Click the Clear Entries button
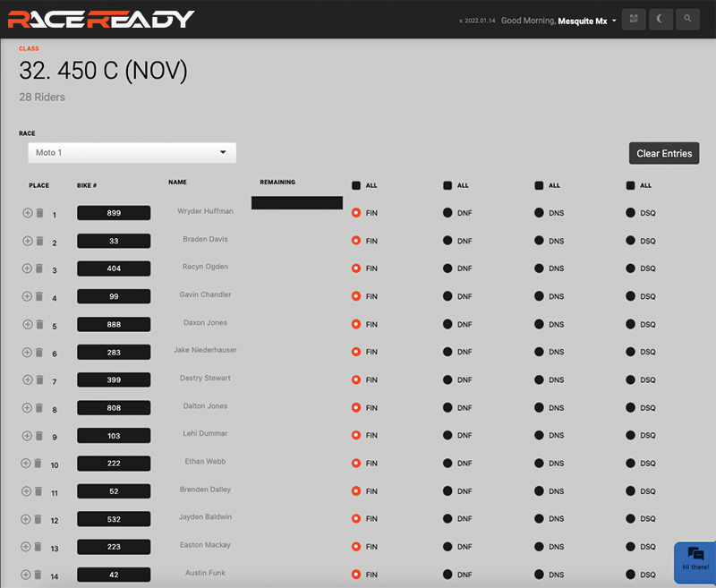This screenshot has height=588, width=716. (x=664, y=153)
